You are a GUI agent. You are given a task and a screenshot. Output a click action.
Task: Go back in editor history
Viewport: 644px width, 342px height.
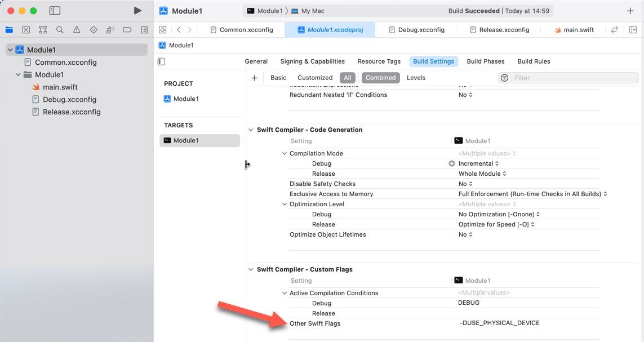pos(179,29)
